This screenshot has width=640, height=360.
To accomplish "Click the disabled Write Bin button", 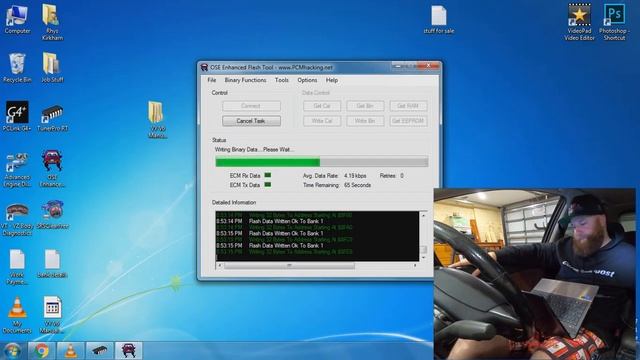I will coord(365,121).
